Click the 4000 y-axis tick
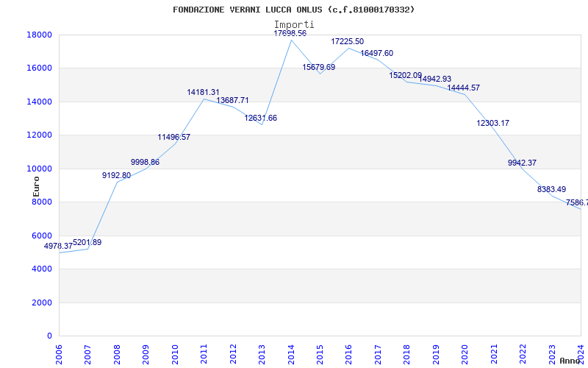This screenshot has width=588, height=368. tap(42, 269)
